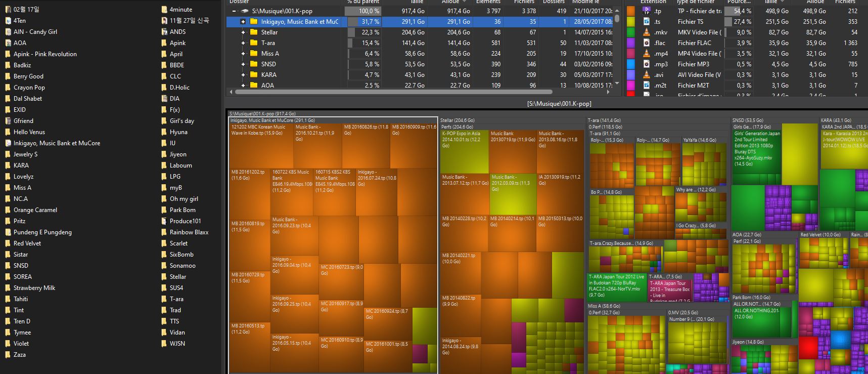Click the file icon next to the .ts extension
Screen dimensions: 868x374
click(x=646, y=21)
